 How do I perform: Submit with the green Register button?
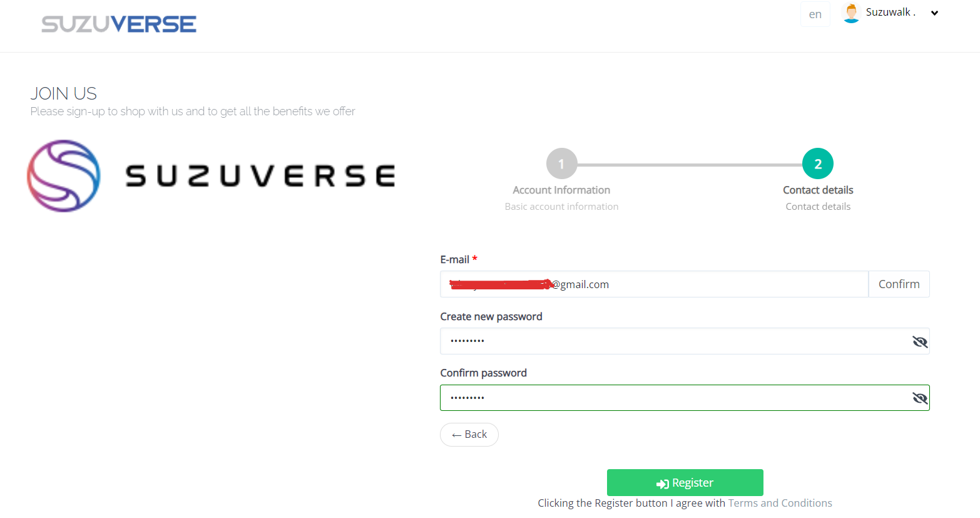[685, 483]
